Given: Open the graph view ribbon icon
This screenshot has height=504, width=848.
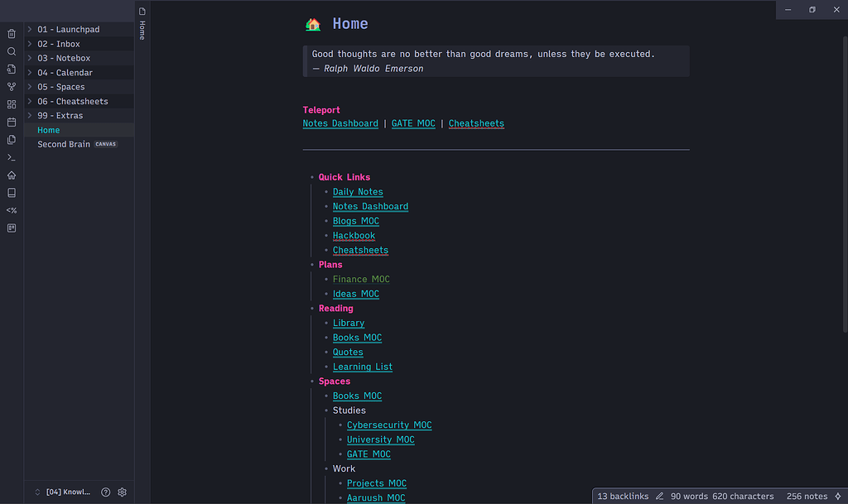Looking at the screenshot, I should [x=12, y=86].
